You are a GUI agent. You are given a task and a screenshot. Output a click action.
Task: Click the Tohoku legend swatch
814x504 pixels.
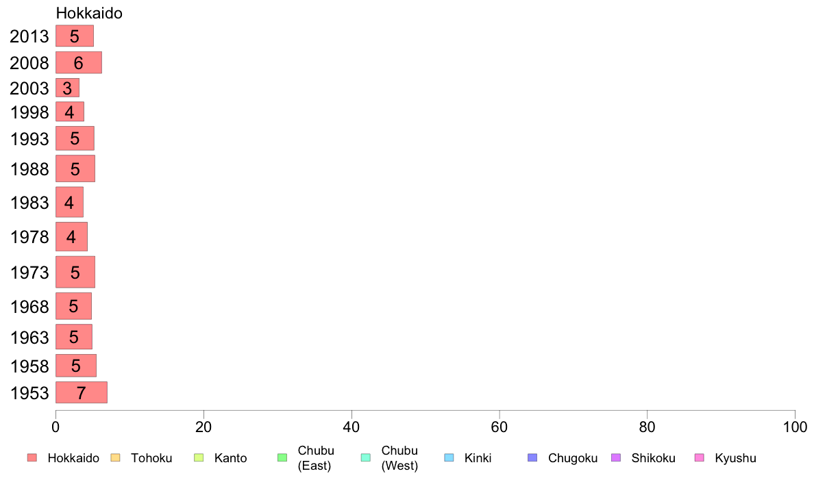tap(115, 457)
